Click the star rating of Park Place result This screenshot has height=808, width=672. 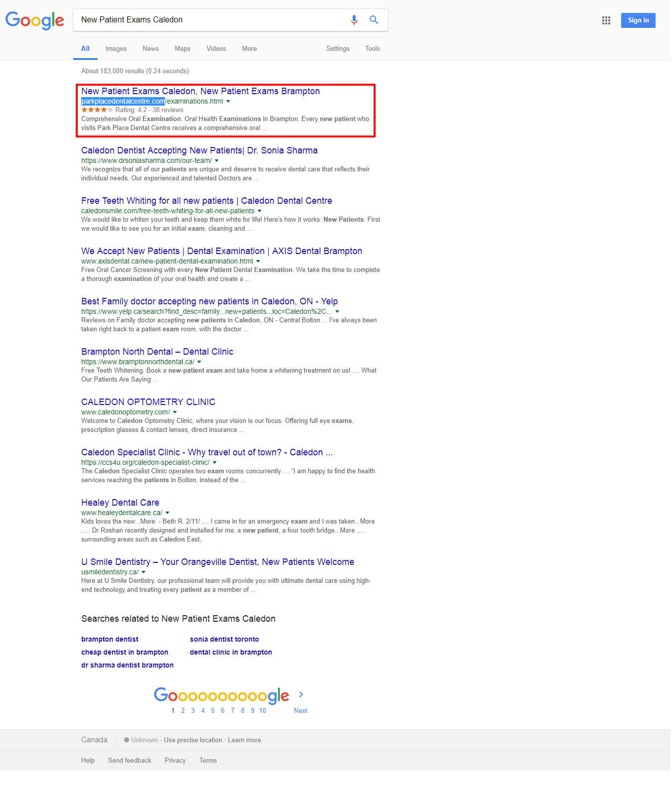pos(97,110)
